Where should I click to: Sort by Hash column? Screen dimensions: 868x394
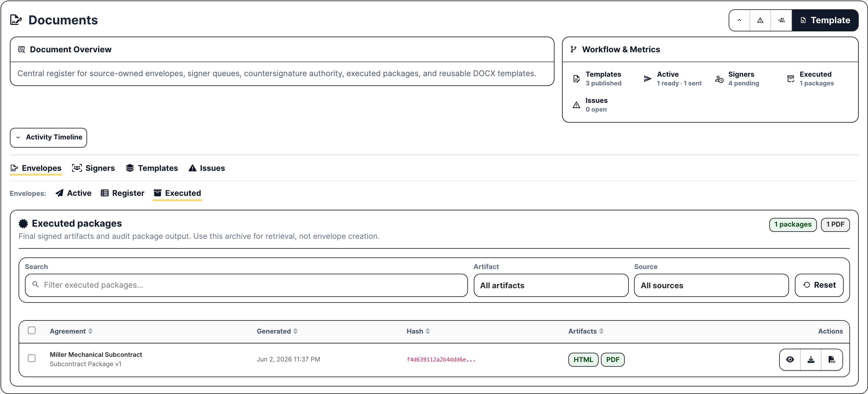coord(418,331)
